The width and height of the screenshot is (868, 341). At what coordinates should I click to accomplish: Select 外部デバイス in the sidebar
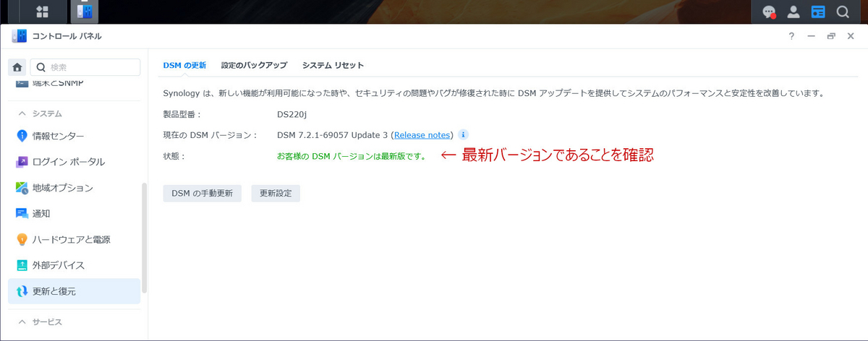(74, 265)
